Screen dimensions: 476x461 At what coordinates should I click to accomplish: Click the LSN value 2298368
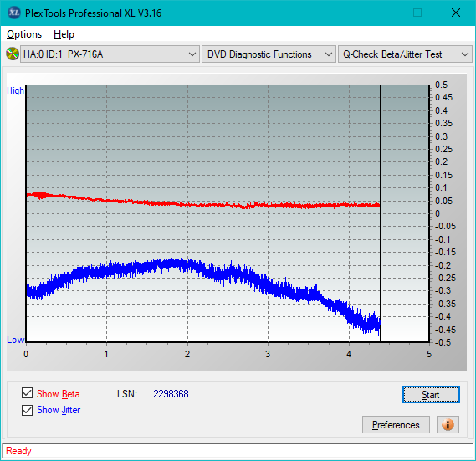[171, 394]
